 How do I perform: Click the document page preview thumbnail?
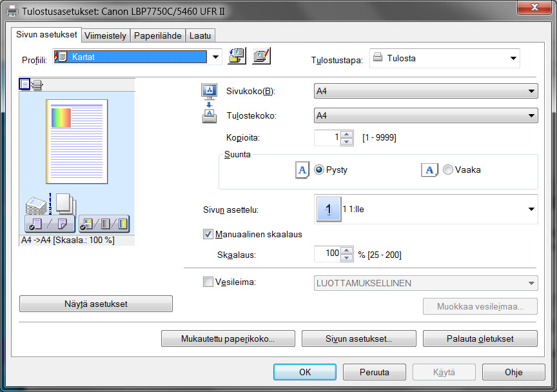[77, 141]
